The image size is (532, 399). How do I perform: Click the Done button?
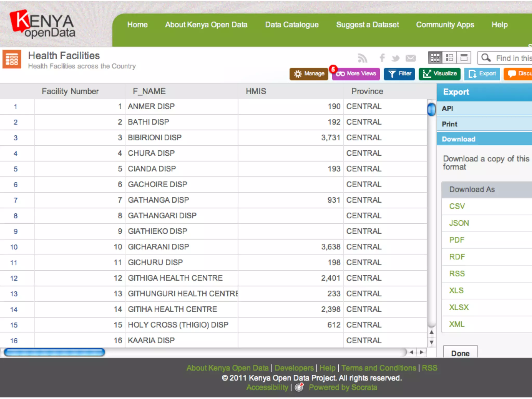pos(460,353)
